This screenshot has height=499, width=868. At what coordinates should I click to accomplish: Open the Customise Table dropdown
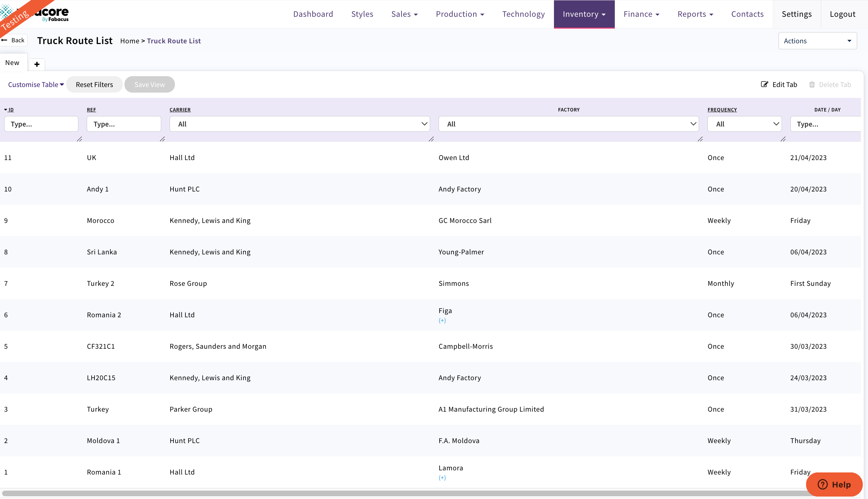point(35,84)
